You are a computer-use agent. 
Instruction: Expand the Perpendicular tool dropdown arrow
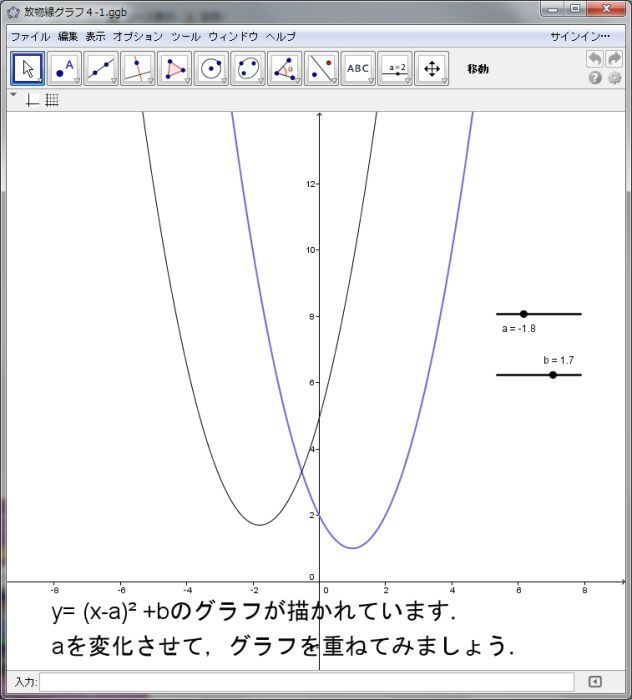150,81
